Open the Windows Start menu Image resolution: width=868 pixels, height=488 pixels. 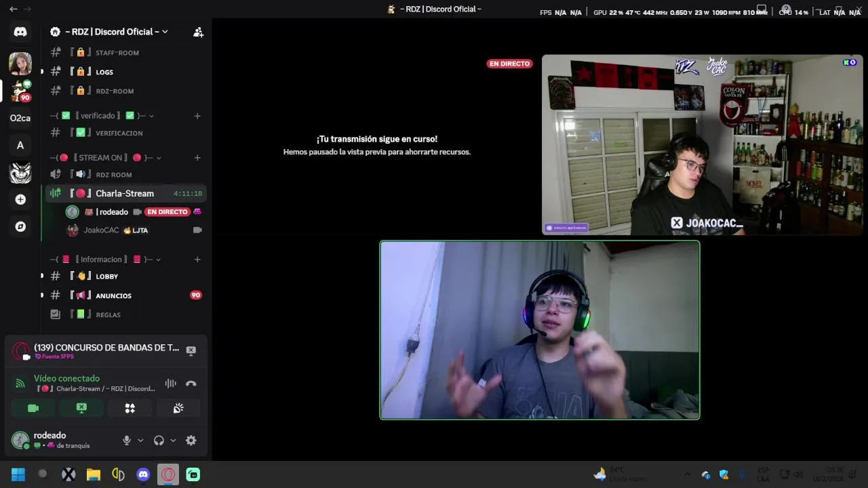(x=18, y=474)
